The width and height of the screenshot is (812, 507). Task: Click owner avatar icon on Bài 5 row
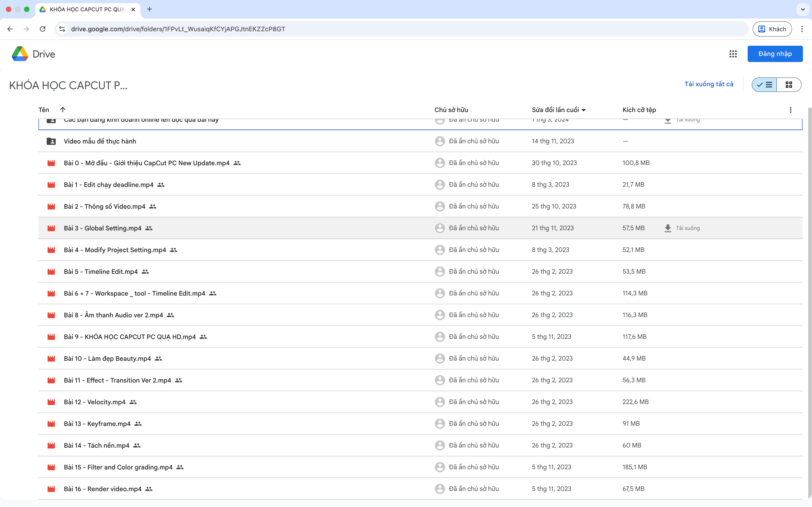pyautogui.click(x=440, y=272)
